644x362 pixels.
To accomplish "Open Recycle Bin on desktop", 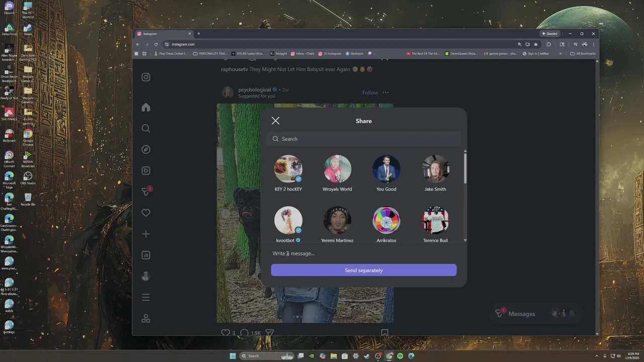I will 28,199.
